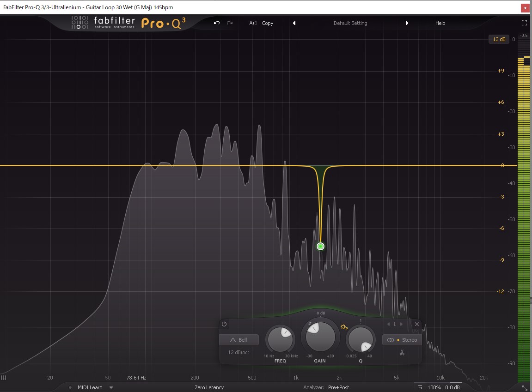Copy settings with the Copy button
The height and width of the screenshot is (392, 532).
267,23
